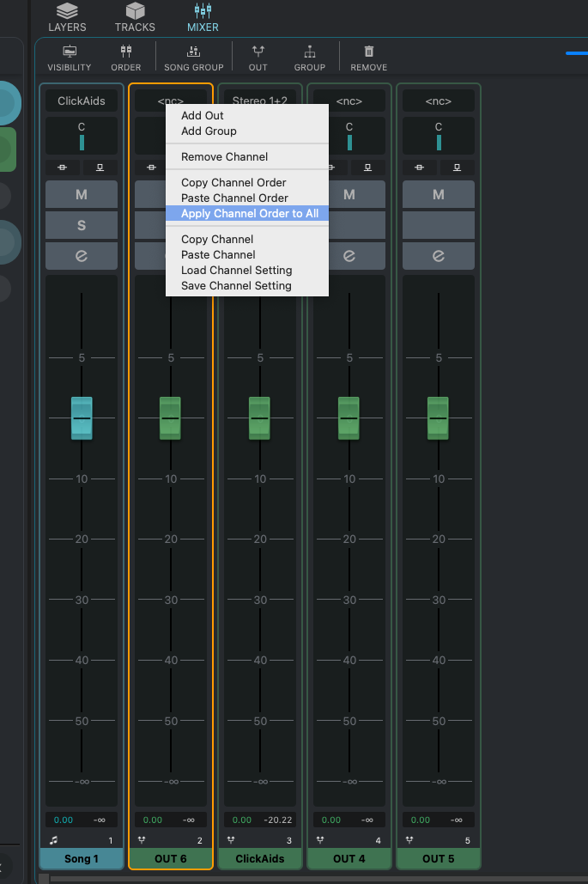The height and width of the screenshot is (884, 588).
Task: Open the <nc> output selector on OUT 4
Action: (x=349, y=101)
